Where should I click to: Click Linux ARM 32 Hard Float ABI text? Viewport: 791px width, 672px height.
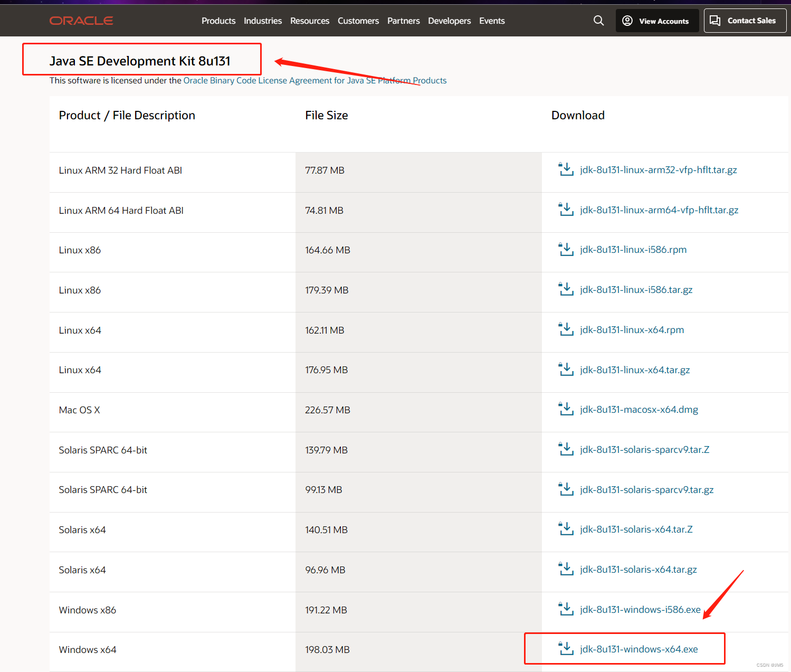point(120,171)
